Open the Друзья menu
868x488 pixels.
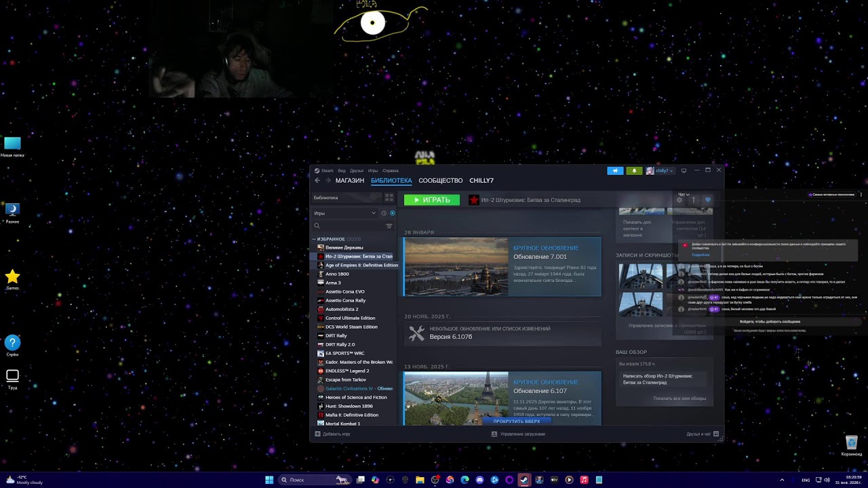click(x=357, y=171)
